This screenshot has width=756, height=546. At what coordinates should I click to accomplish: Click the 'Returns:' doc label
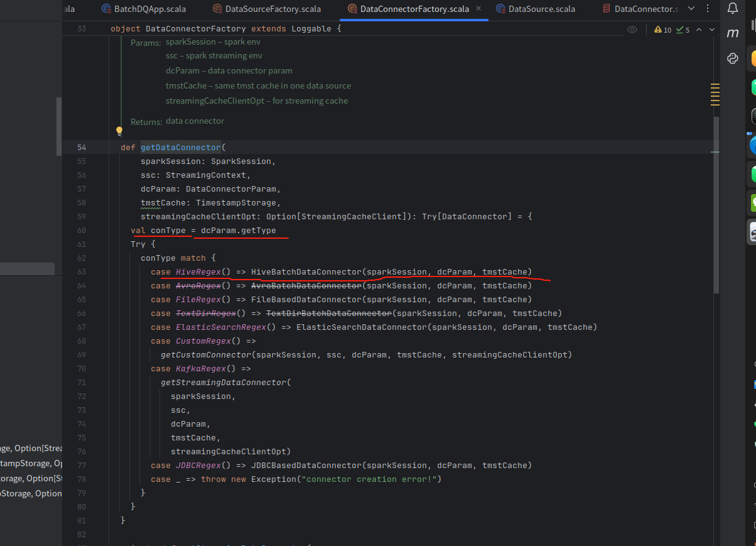(146, 122)
